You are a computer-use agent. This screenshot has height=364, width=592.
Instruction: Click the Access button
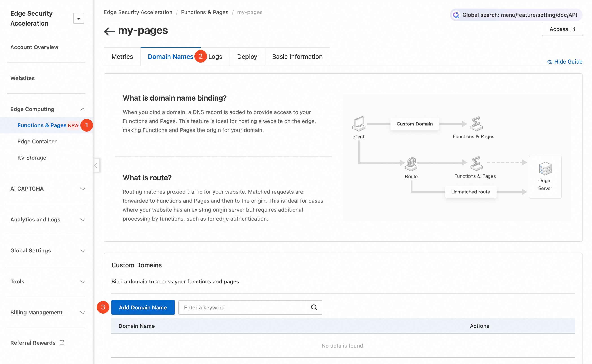point(562,29)
